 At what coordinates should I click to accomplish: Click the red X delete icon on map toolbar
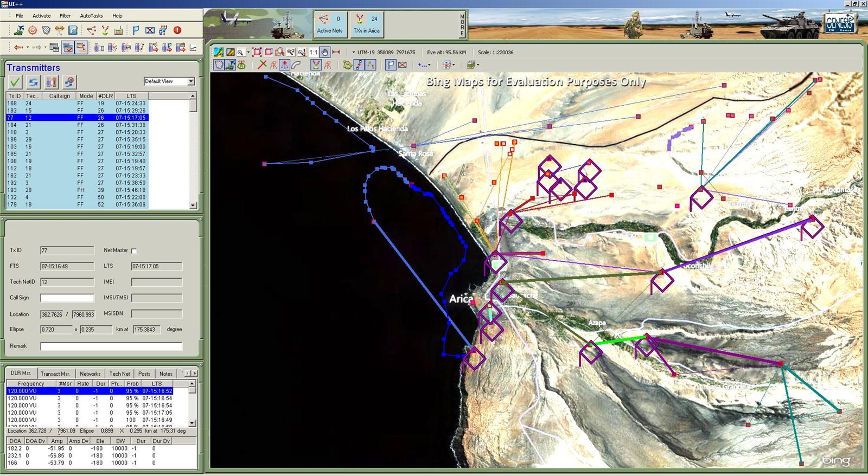pos(262,65)
